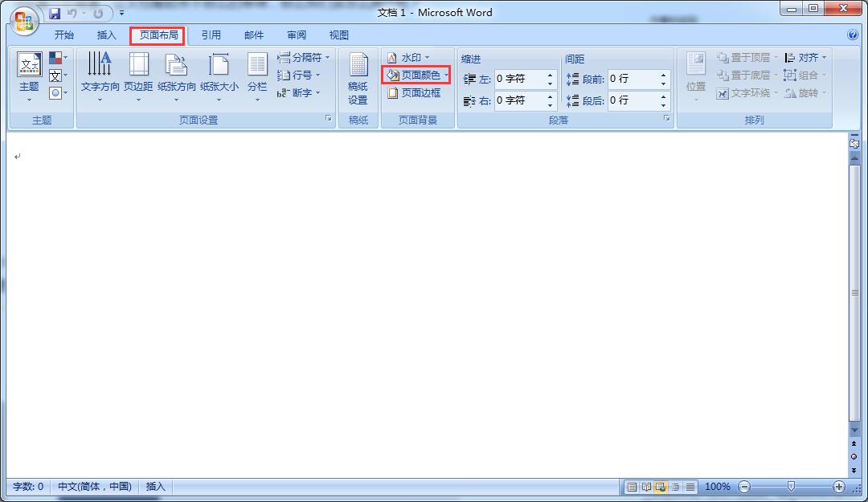The image size is (868, 502).
Task: Open 稿纸设置 manuscript paper settings
Action: 358,80
